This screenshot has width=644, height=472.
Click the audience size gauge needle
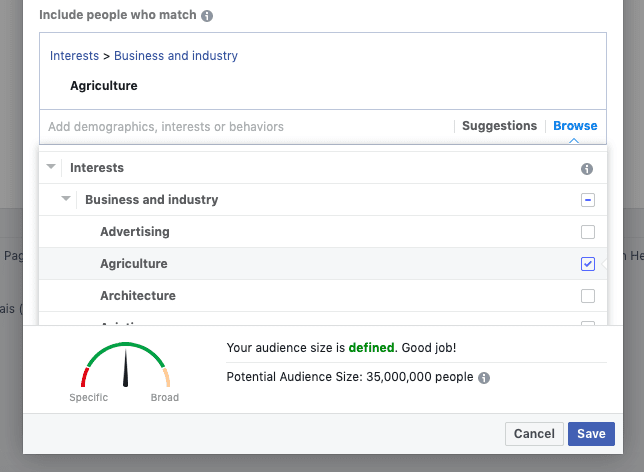pos(125,368)
